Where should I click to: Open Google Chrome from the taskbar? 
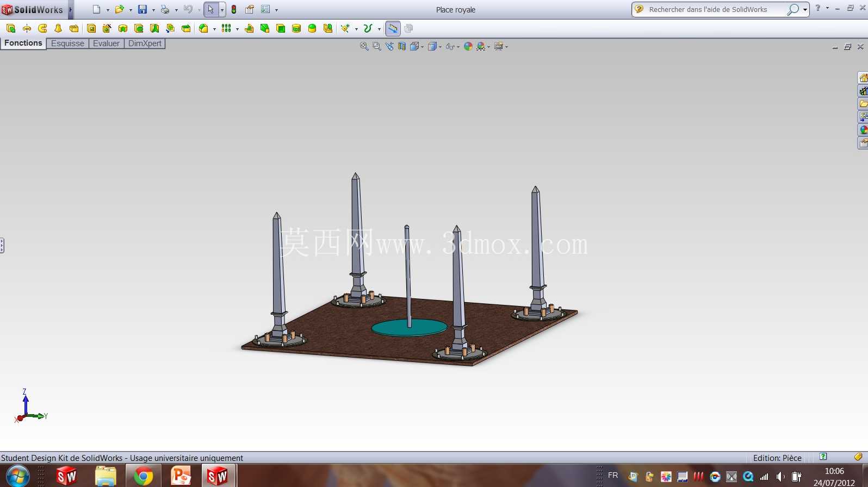tap(143, 476)
